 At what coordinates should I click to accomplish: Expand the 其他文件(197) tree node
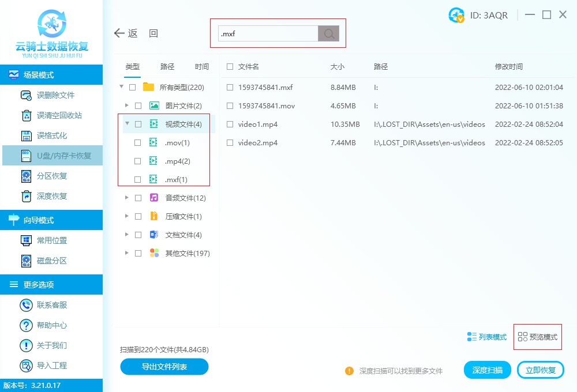click(x=126, y=252)
